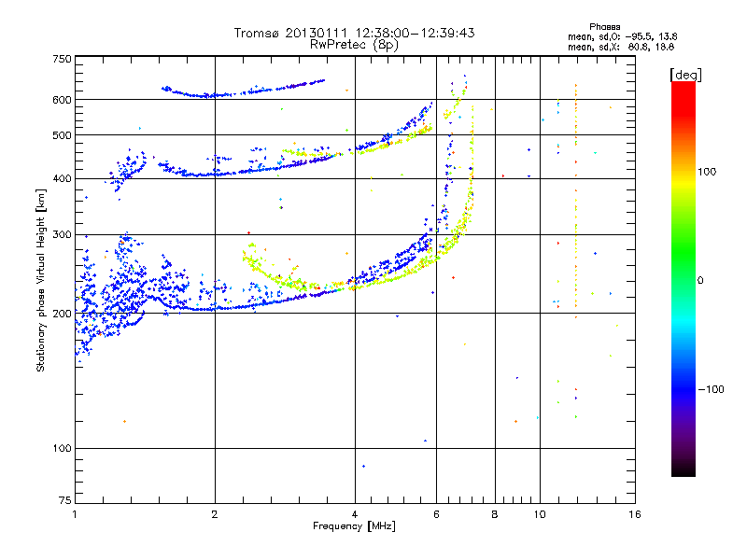Screen dimensions: 747x560
Task: Click the black bottom of the colorbar
Action: coord(684,469)
